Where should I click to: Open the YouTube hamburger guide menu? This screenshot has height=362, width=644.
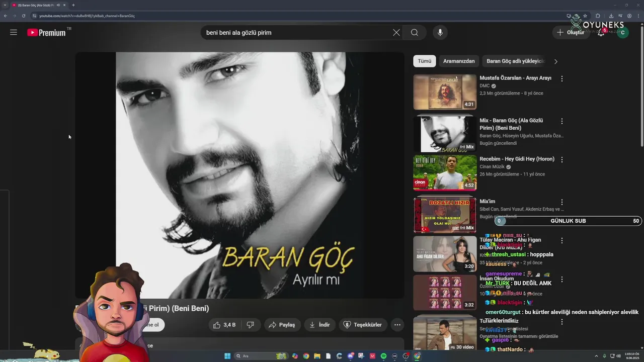pos(14,32)
